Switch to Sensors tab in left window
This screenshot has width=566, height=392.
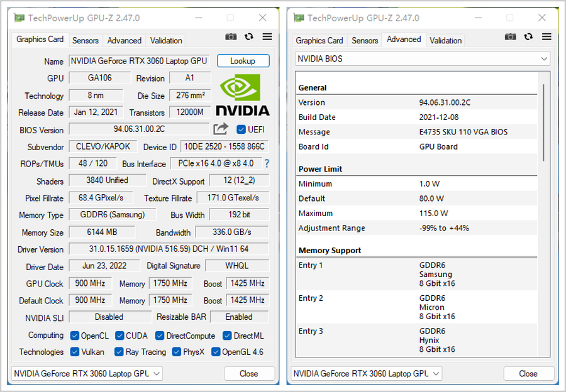tap(86, 40)
